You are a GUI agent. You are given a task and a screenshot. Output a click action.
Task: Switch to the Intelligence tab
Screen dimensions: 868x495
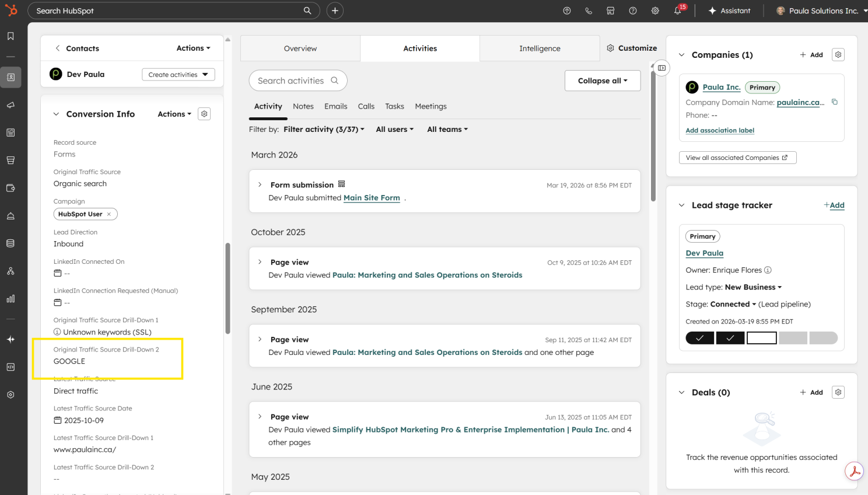[x=540, y=48]
